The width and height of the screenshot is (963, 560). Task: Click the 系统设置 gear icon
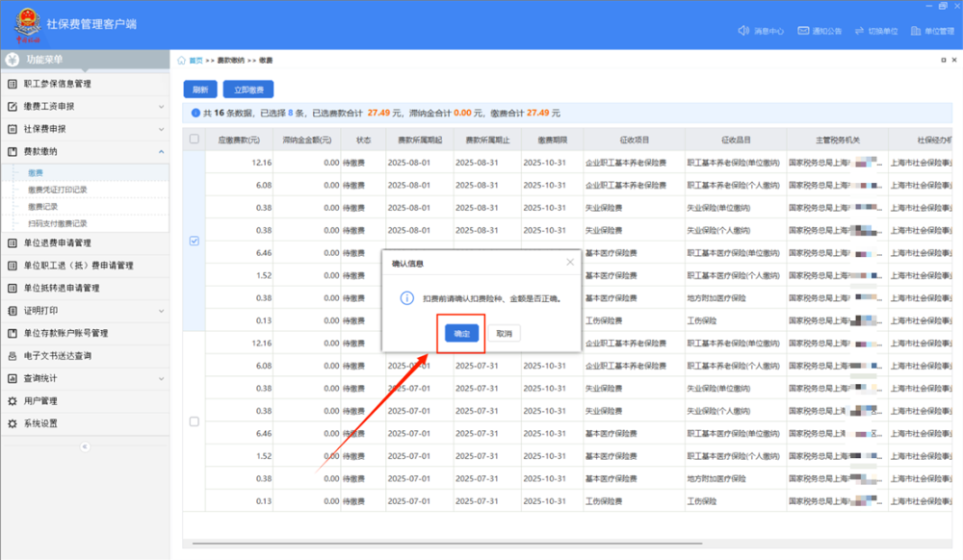tap(13, 423)
